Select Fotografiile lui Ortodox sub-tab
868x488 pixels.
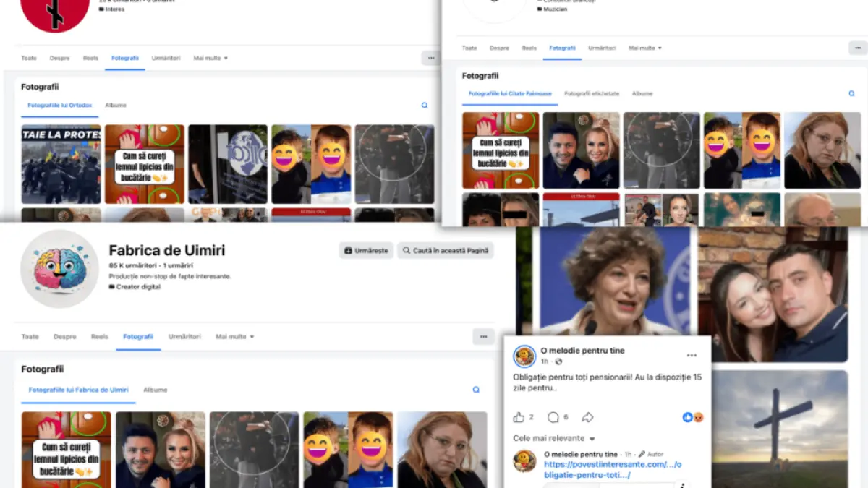[x=60, y=106]
